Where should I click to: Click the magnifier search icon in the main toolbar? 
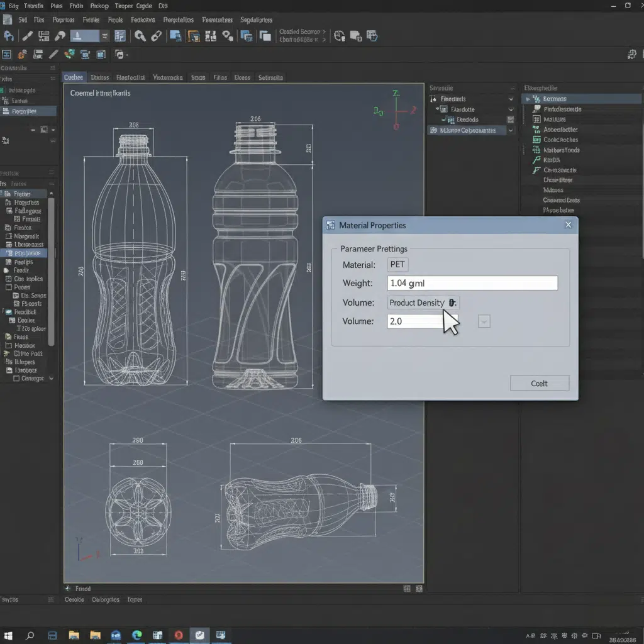[140, 36]
